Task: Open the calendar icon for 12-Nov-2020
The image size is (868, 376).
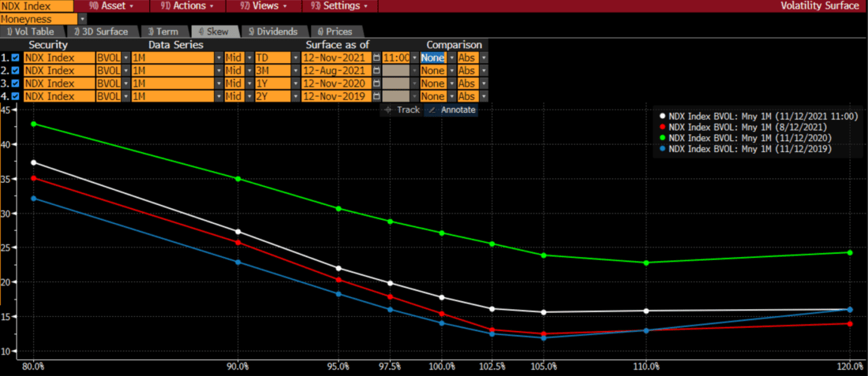Action: (x=377, y=84)
